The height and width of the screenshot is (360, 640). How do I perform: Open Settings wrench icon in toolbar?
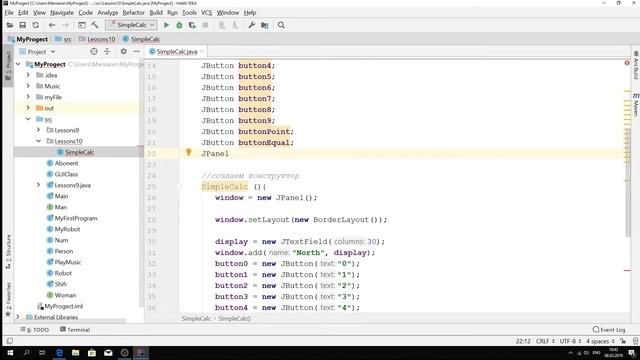click(251, 25)
